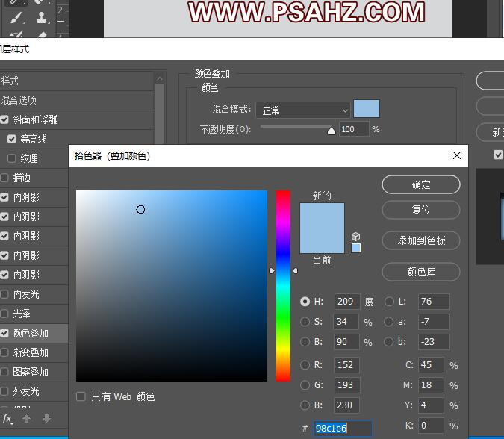Enable the 光泽 checkbox
Screen dimensions: 504x439
pyautogui.click(x=4, y=314)
